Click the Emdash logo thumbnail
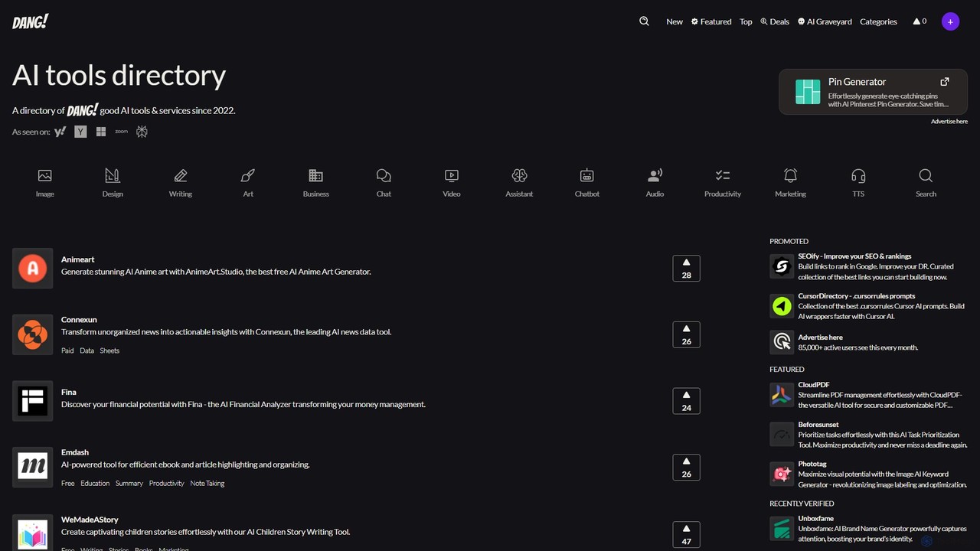 coord(33,468)
